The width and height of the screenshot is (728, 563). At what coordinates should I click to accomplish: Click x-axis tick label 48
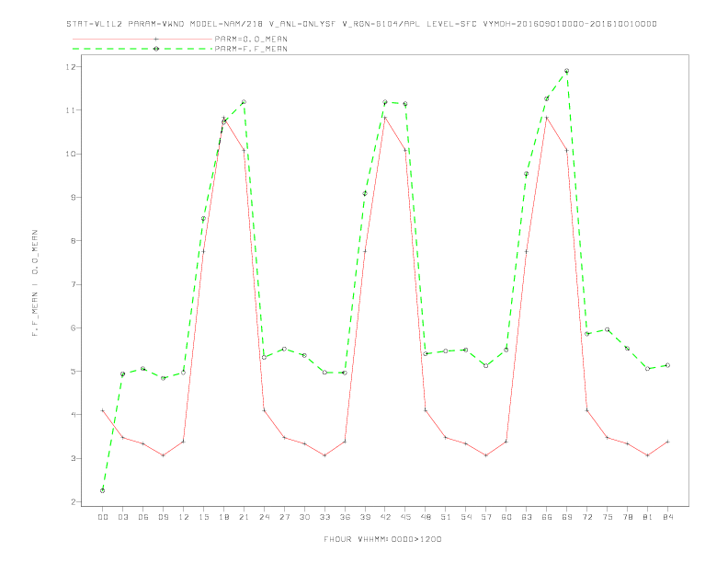[x=426, y=517]
